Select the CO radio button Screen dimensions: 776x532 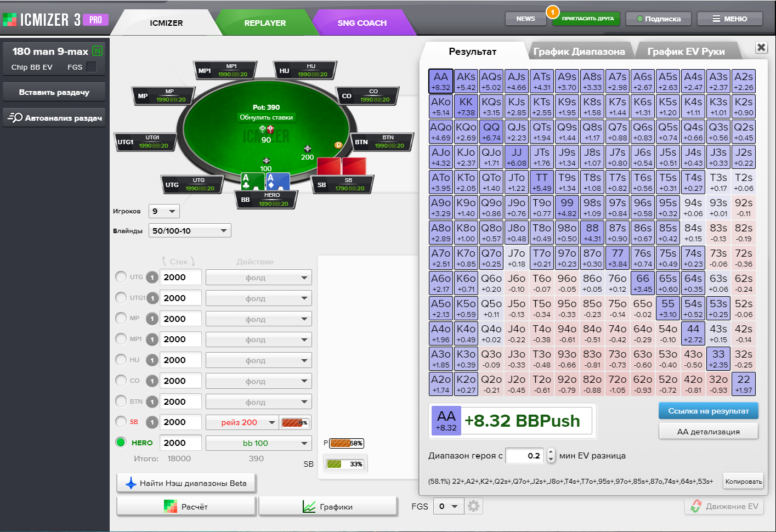(x=121, y=380)
